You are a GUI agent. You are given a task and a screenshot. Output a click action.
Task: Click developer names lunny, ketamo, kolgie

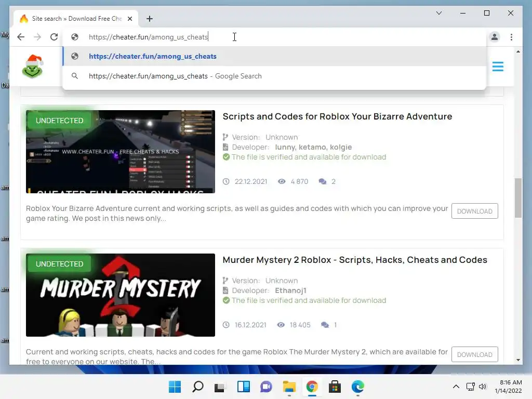pyautogui.click(x=313, y=147)
